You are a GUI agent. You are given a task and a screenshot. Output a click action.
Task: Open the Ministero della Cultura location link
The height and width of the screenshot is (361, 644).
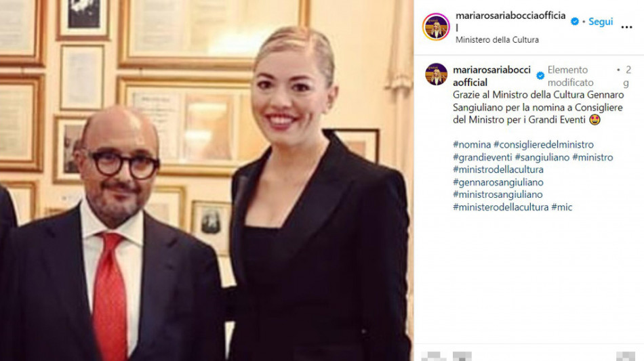(x=497, y=40)
